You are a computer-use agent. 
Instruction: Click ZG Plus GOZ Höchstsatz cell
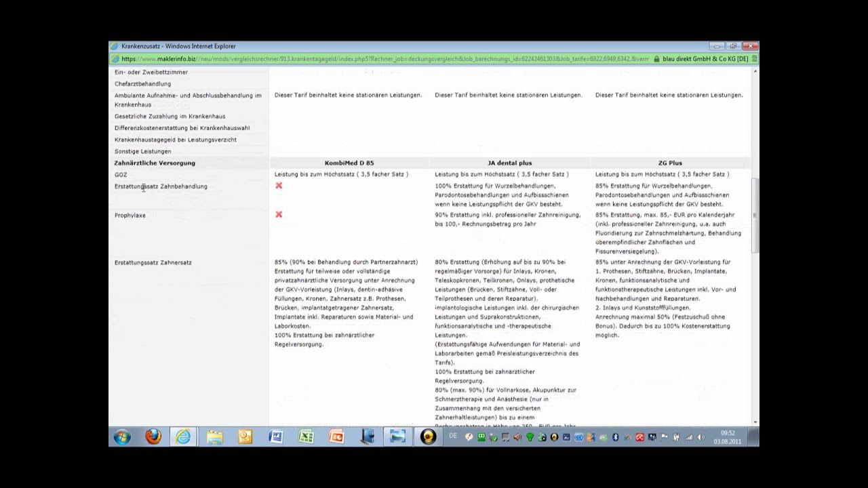pos(662,174)
